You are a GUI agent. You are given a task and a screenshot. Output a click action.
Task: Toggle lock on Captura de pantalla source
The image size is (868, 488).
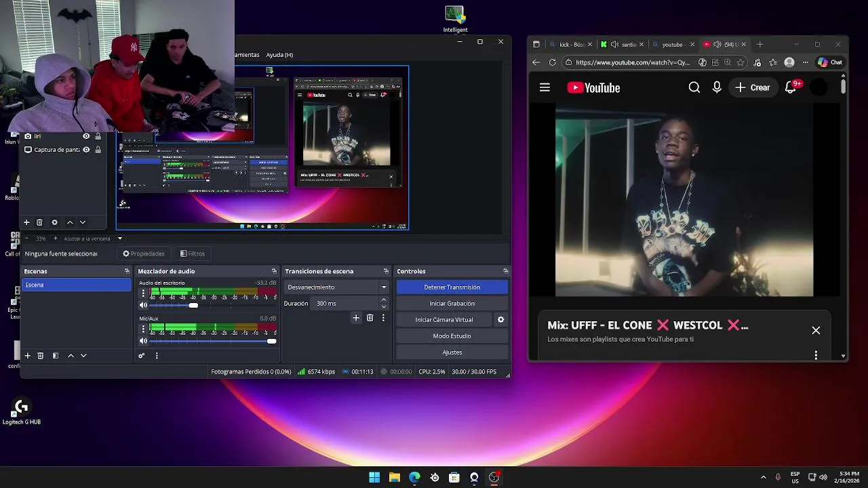[x=98, y=150]
